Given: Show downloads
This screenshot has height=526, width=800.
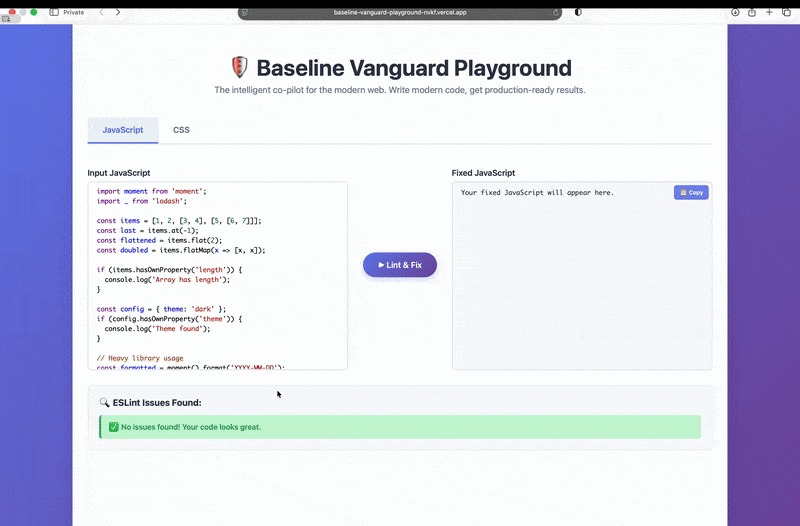Looking at the screenshot, I should tap(735, 12).
